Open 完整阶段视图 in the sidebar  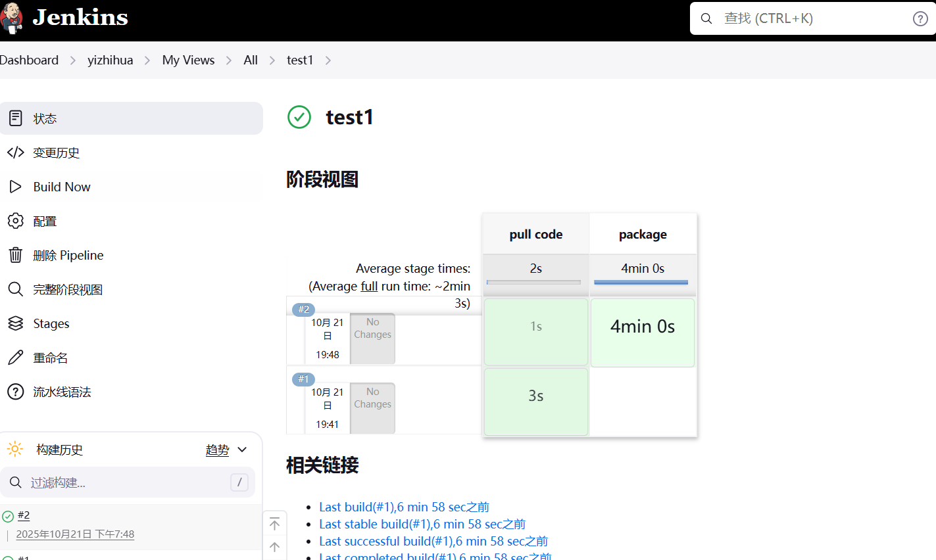pos(132,289)
